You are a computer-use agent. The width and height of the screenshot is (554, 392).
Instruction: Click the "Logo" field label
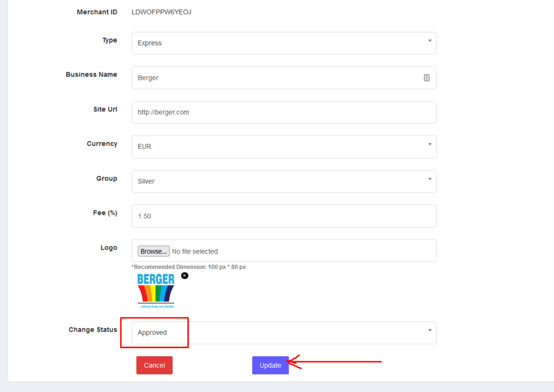(x=108, y=248)
